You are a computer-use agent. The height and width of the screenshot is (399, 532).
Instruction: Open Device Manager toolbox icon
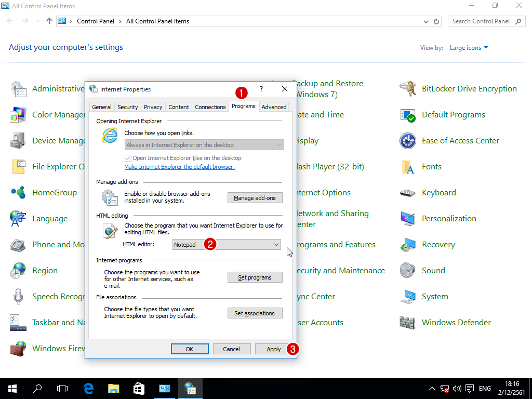click(18, 141)
